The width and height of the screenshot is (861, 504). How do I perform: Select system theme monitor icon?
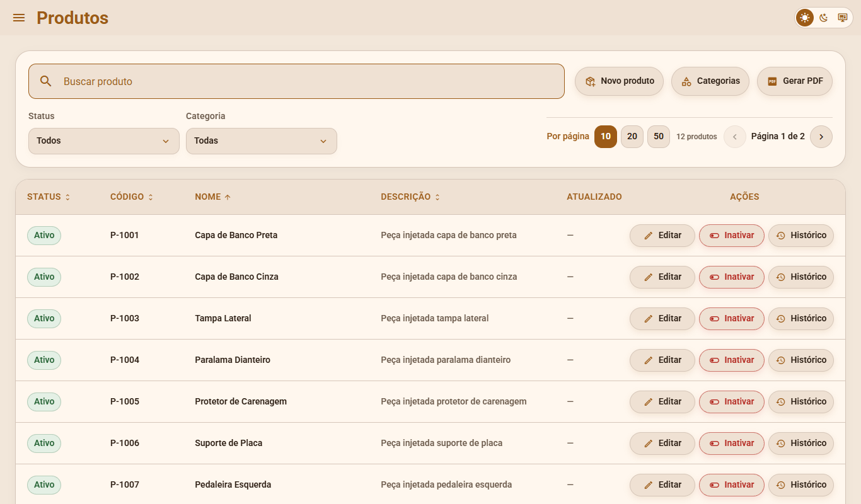tap(842, 18)
